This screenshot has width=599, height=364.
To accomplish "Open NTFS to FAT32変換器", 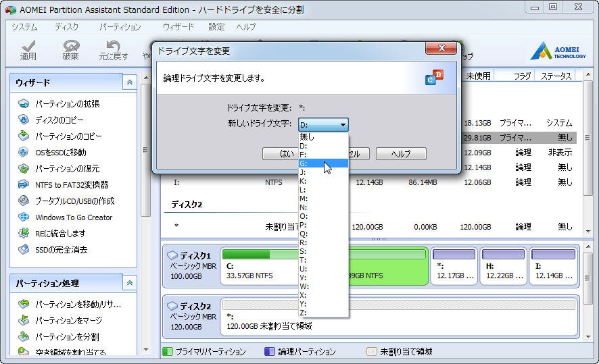I will pos(72,184).
